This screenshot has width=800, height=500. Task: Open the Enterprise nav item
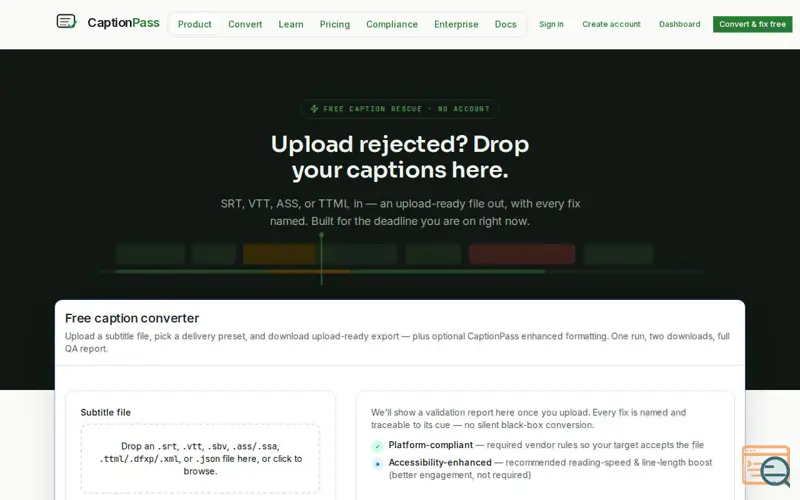coord(456,24)
